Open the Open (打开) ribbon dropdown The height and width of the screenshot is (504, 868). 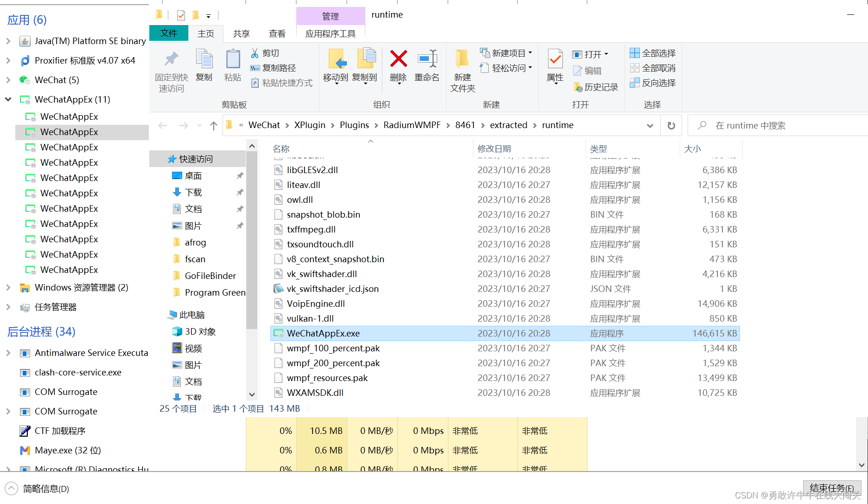pyautogui.click(x=590, y=54)
